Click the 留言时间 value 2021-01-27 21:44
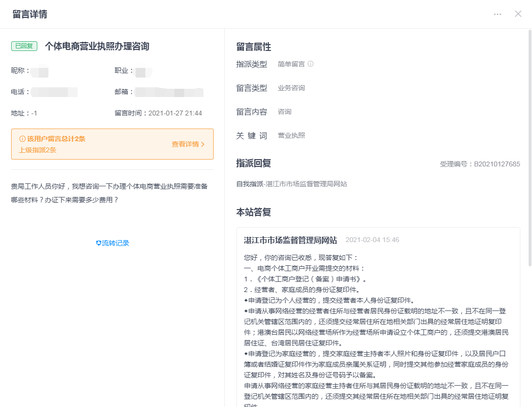This screenshot has height=407, width=532. tap(175, 113)
